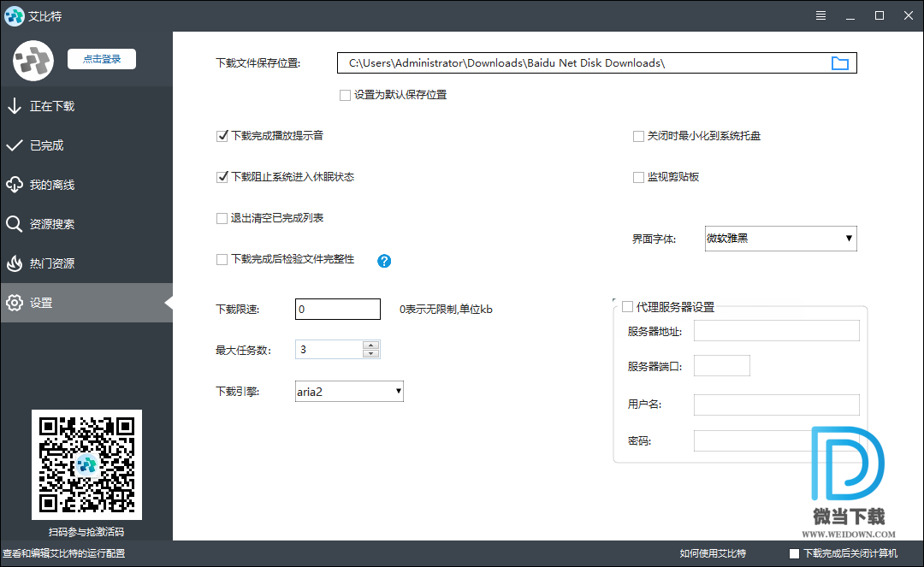924x567 pixels.
Task: Click the download arrow icon beside 正在下载
Action: tap(15, 106)
